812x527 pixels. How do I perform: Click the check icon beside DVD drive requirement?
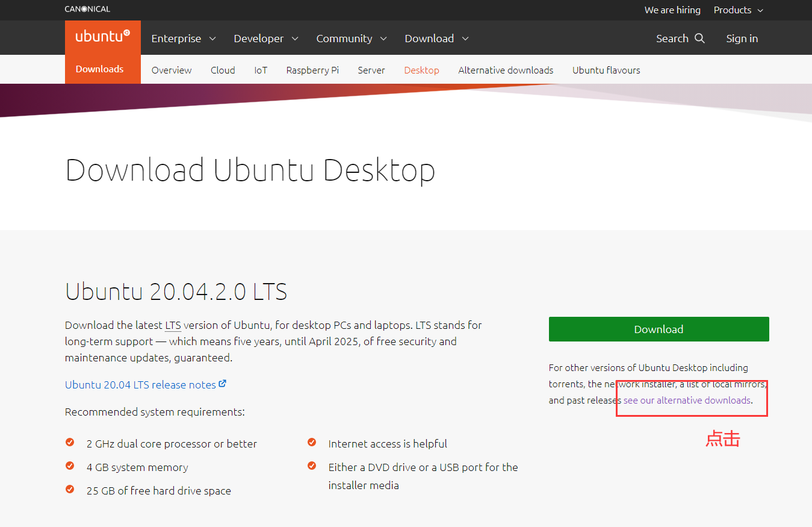312,466
